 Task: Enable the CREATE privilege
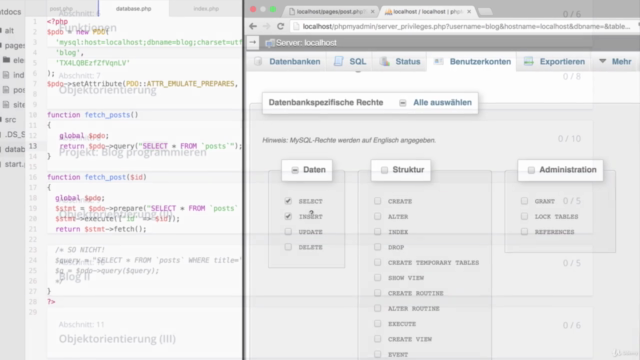coord(378,201)
